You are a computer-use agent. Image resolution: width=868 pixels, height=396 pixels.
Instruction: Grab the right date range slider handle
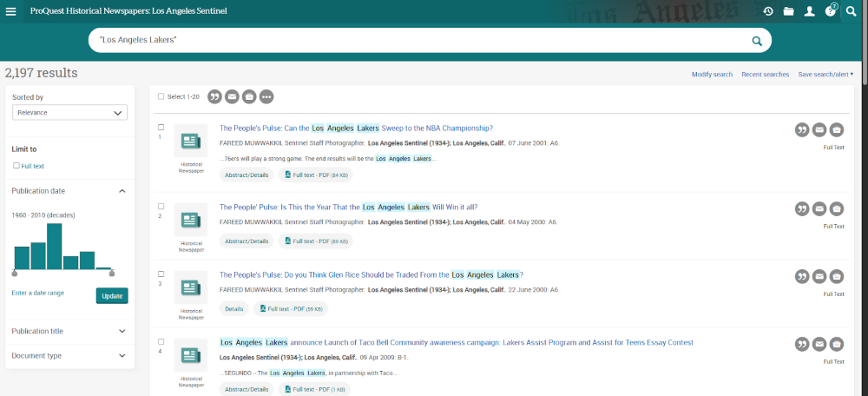coord(112,273)
